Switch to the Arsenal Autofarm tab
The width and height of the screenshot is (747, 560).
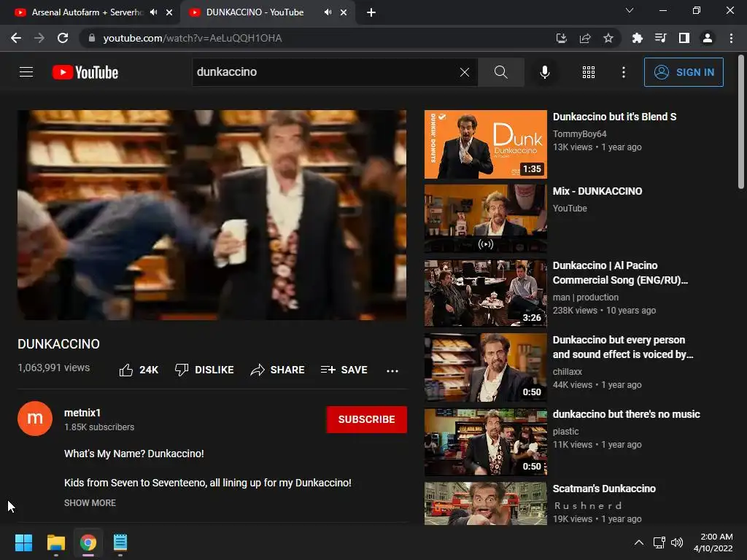point(86,12)
